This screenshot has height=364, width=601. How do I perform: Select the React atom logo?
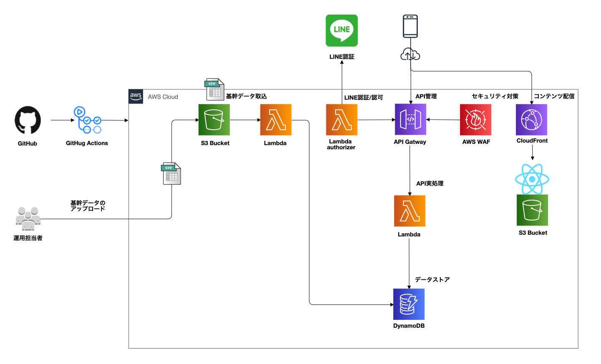[532, 179]
